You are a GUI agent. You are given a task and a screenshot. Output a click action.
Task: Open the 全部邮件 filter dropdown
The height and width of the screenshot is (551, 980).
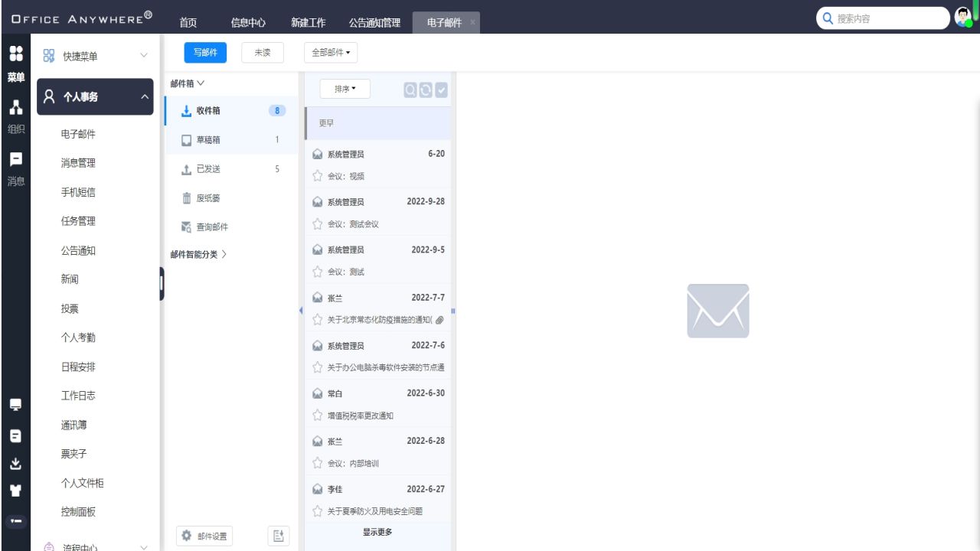coord(330,52)
